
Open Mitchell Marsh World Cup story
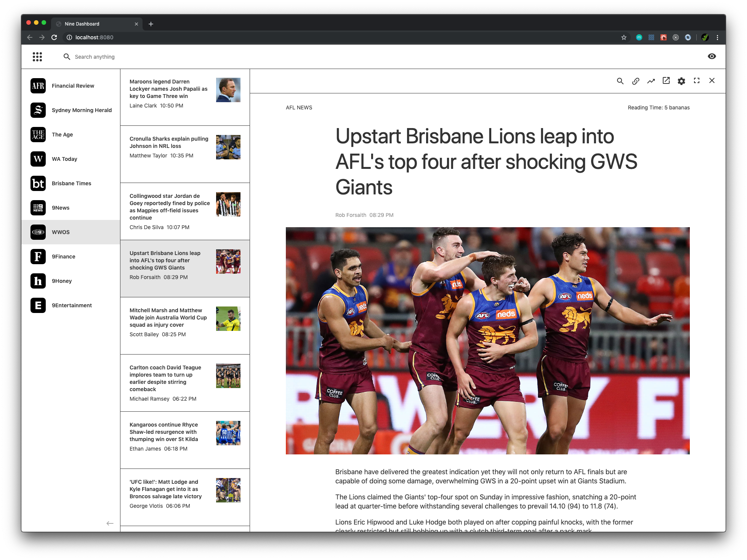(x=168, y=318)
